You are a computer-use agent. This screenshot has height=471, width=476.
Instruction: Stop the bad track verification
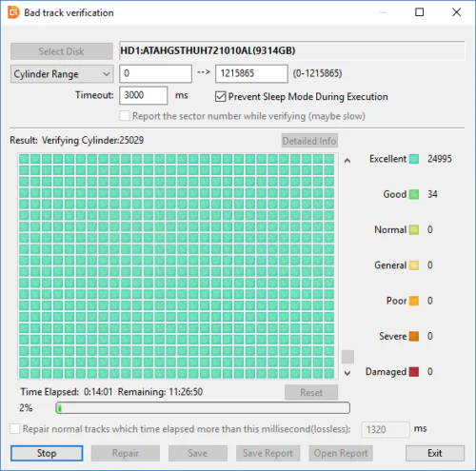pyautogui.click(x=47, y=454)
